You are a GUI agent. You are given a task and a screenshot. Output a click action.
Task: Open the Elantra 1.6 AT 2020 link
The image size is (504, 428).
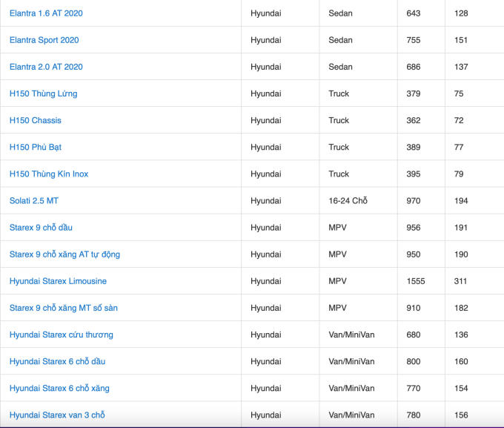coord(46,13)
